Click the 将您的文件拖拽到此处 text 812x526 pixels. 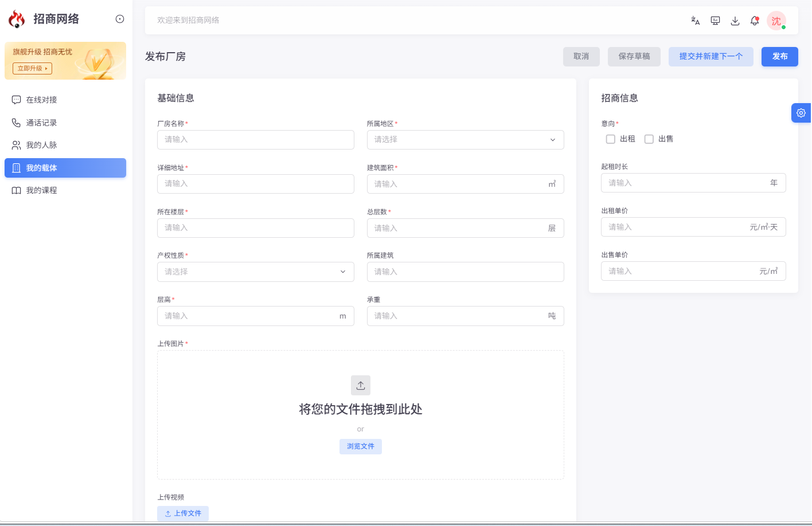coord(361,409)
